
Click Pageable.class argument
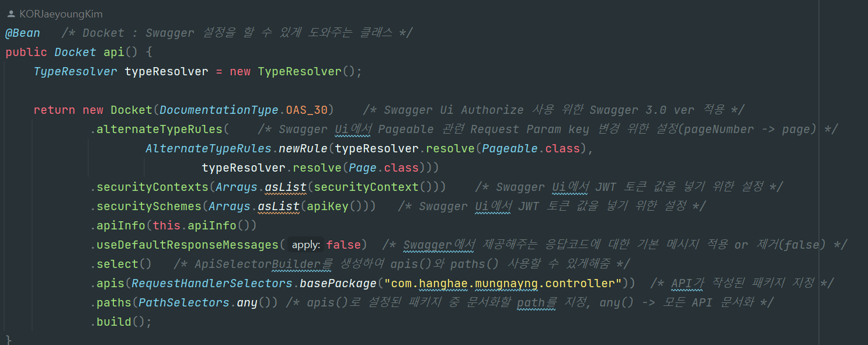tap(530, 148)
